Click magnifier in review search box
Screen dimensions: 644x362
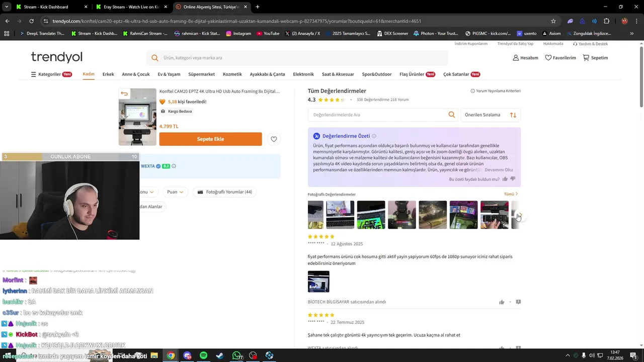point(452,115)
